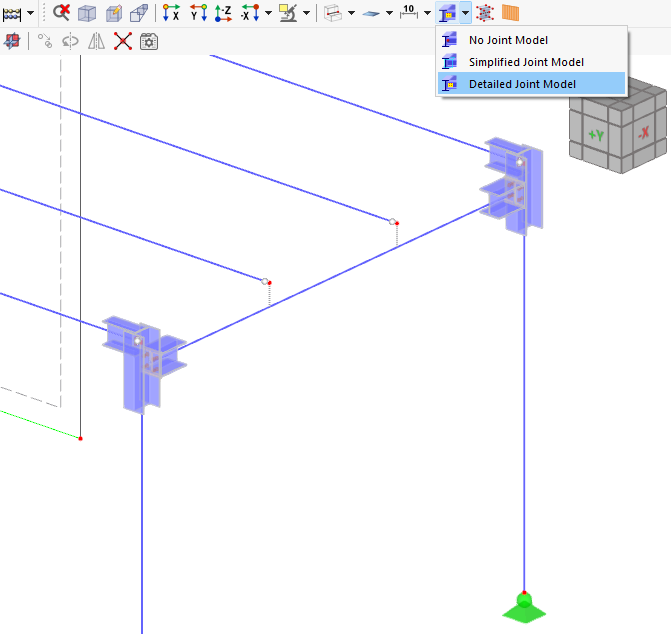Click the orange striped surface icon
The height and width of the screenshot is (634, 671).
pyautogui.click(x=510, y=13)
